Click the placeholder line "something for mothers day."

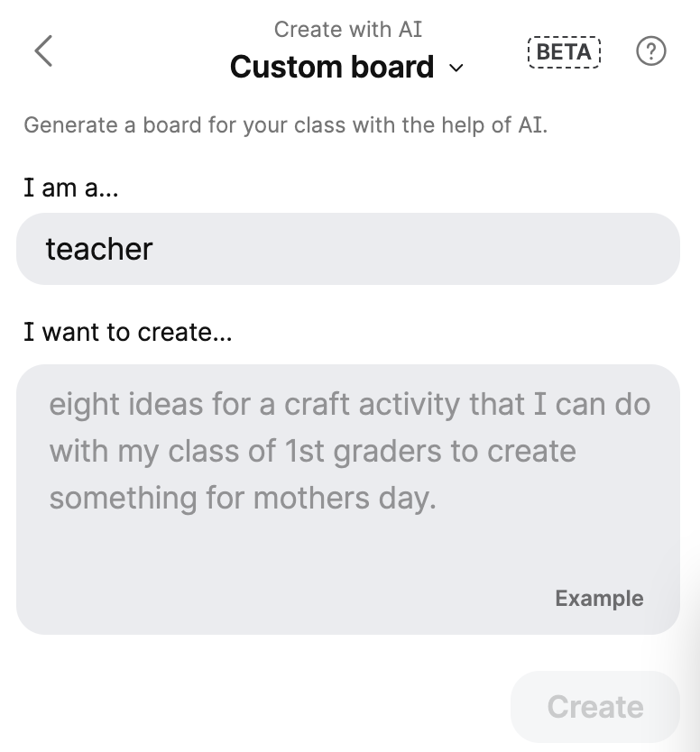click(x=243, y=498)
